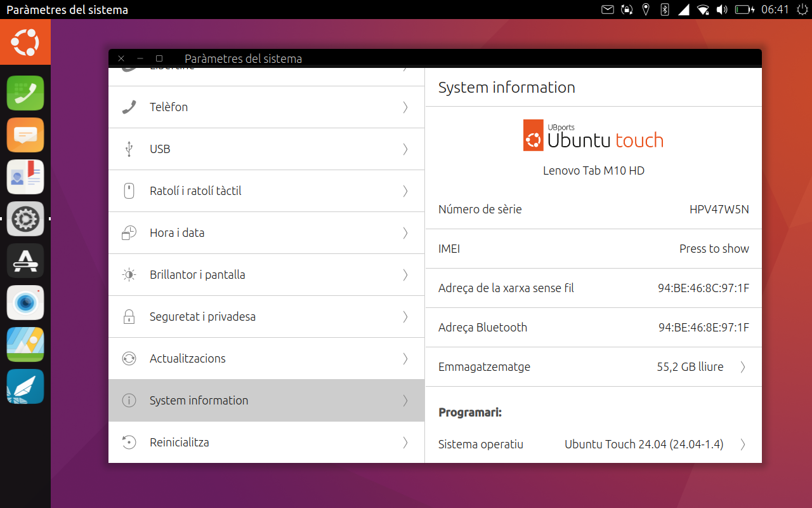Click the mouse icon beside Ratolí i ratolí tàctil
The image size is (812, 508).
[x=129, y=190]
